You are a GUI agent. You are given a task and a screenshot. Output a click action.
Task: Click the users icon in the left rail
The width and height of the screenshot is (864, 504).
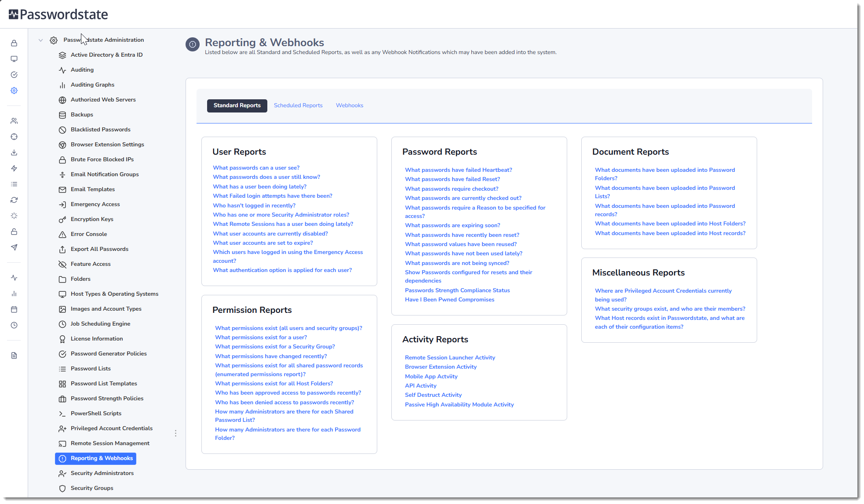pyautogui.click(x=14, y=121)
